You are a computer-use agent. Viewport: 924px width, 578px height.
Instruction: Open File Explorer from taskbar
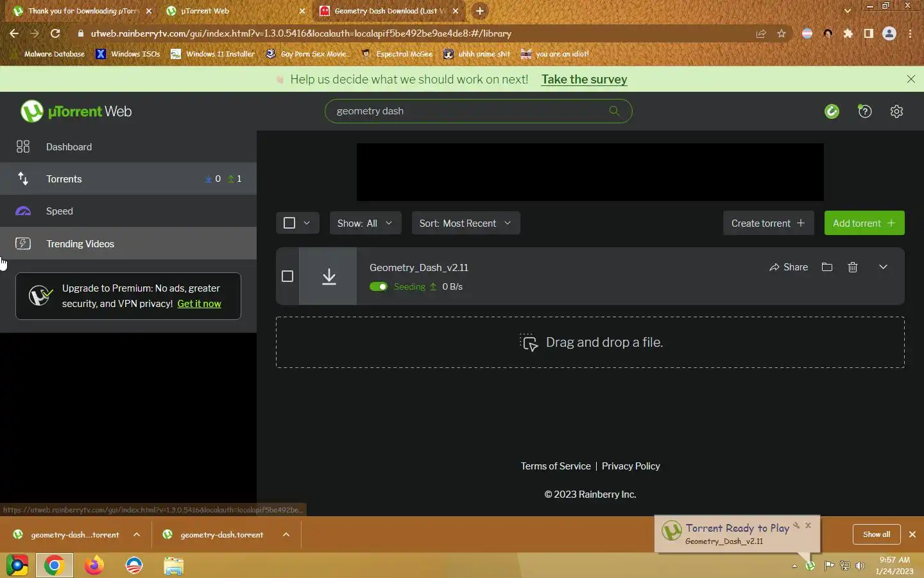click(x=173, y=566)
